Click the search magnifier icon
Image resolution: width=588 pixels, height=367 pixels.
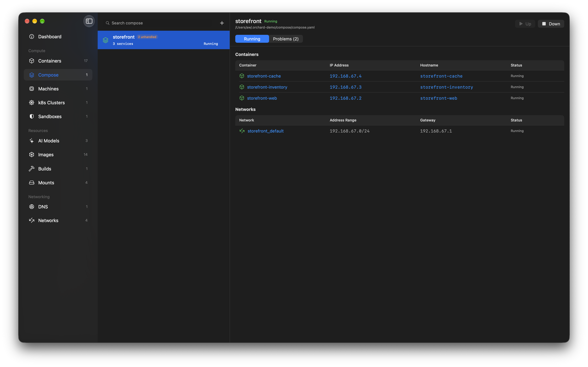pos(108,23)
